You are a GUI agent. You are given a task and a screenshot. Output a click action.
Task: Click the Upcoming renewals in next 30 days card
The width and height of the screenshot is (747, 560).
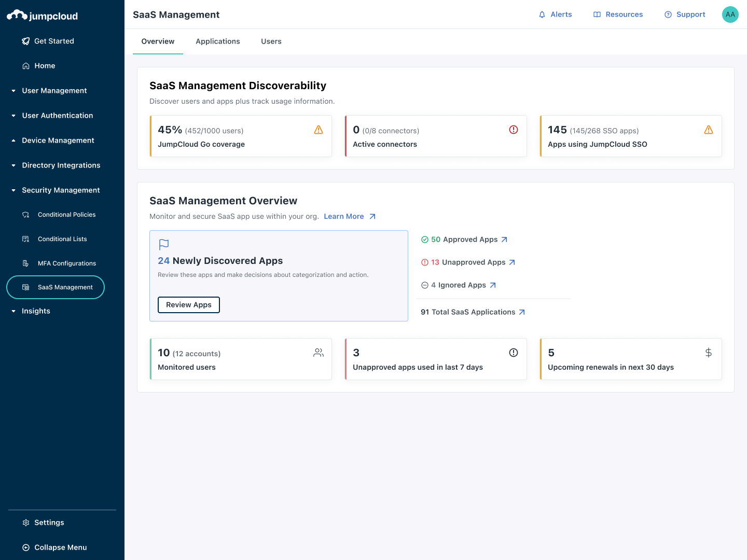[x=631, y=359]
